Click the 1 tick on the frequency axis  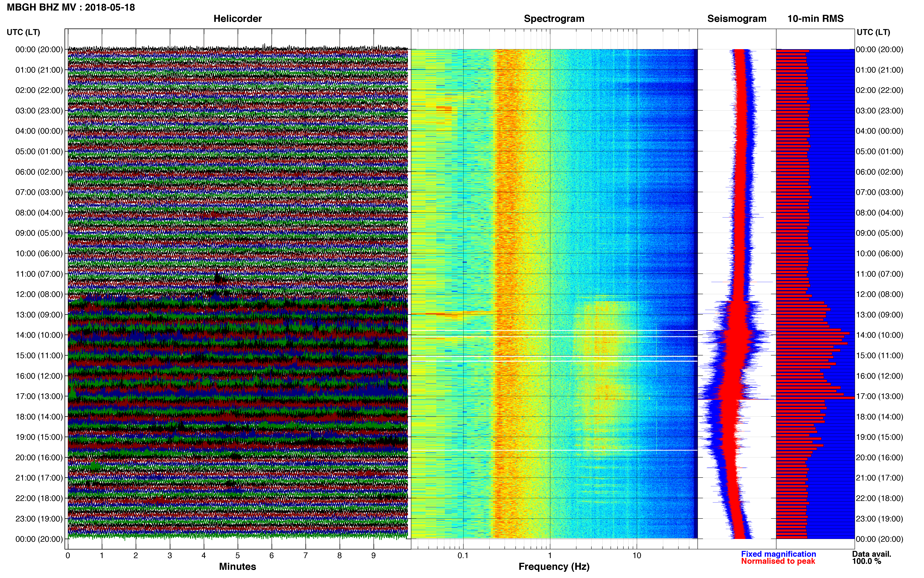click(x=550, y=555)
